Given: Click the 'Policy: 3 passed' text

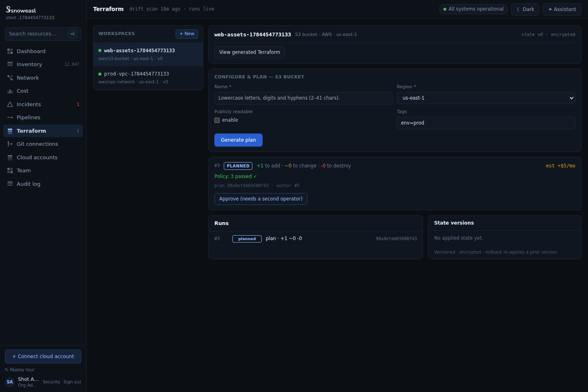Looking at the screenshot, I should point(236,176).
